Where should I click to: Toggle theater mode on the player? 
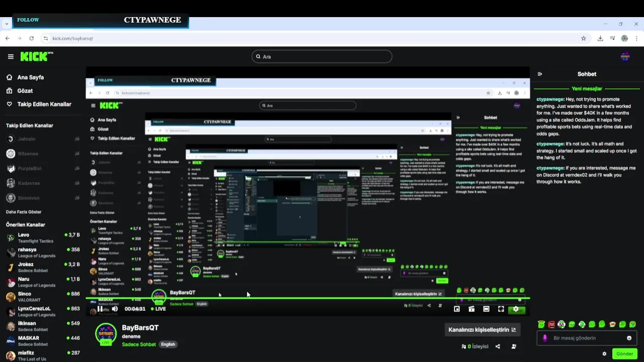pyautogui.click(x=471, y=309)
